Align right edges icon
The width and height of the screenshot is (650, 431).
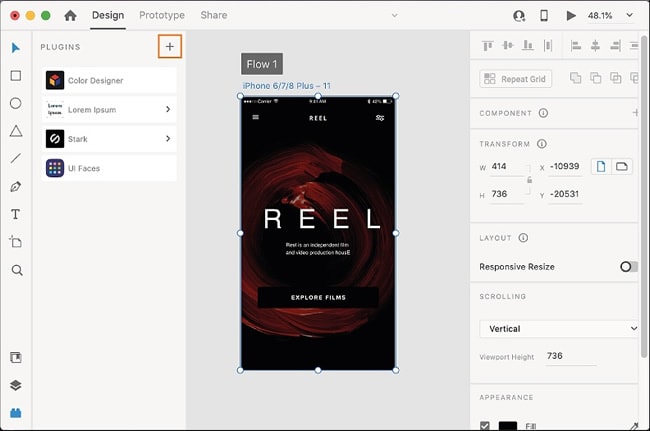pos(616,45)
